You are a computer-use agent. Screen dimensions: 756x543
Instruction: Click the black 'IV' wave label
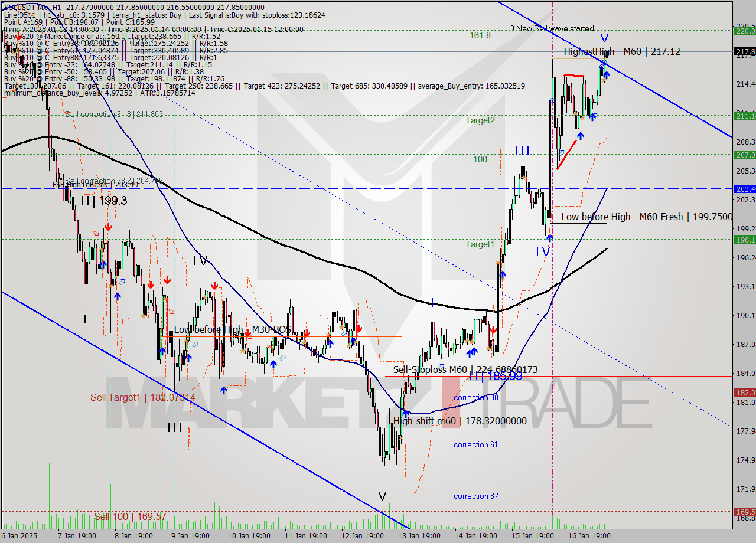(200, 260)
